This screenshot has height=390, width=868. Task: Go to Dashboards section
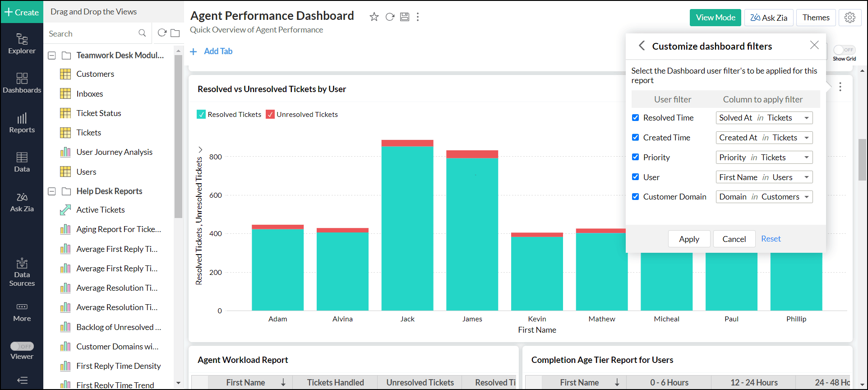(22, 83)
